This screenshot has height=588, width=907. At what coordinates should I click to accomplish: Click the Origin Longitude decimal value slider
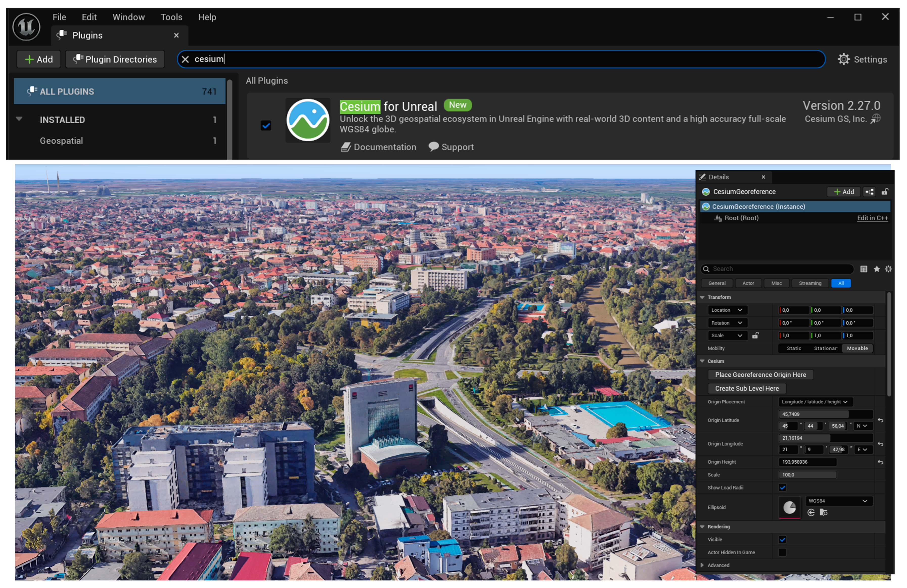pos(825,438)
